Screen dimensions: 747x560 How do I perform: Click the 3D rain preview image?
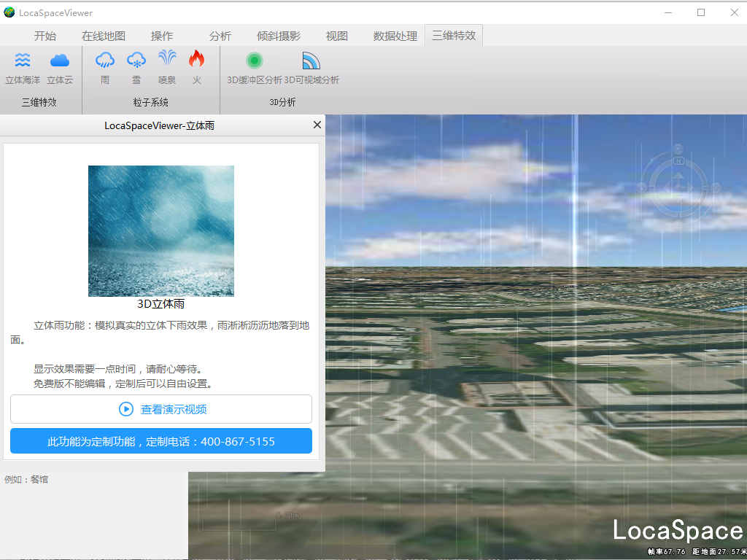tap(161, 231)
